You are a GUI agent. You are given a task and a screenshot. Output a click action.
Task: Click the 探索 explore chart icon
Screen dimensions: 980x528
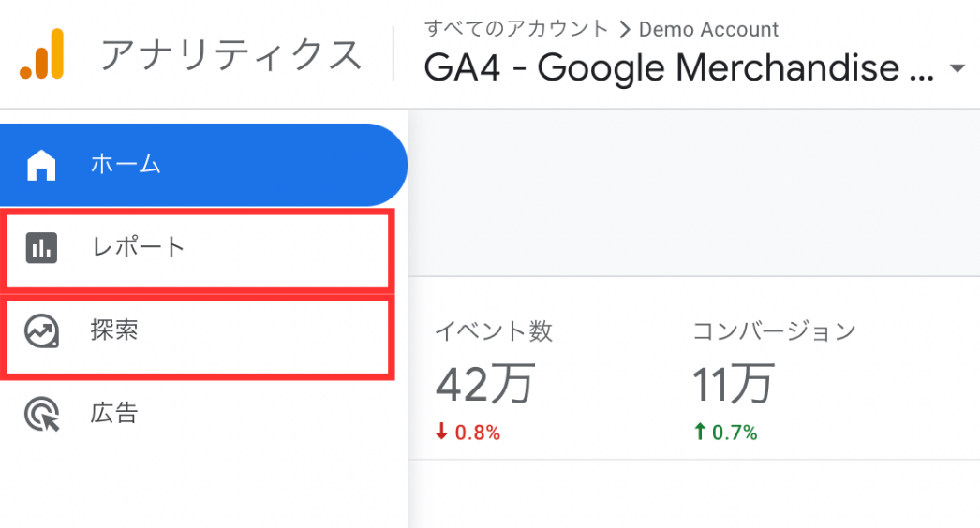(x=42, y=330)
